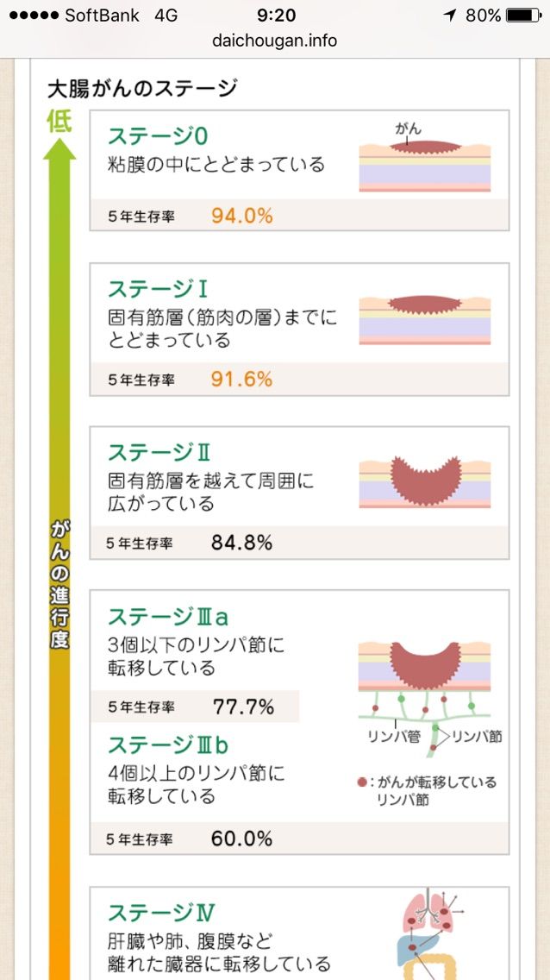The image size is (550, 980).
Task: Tap the Stage I cancer illustration
Action: [424, 319]
